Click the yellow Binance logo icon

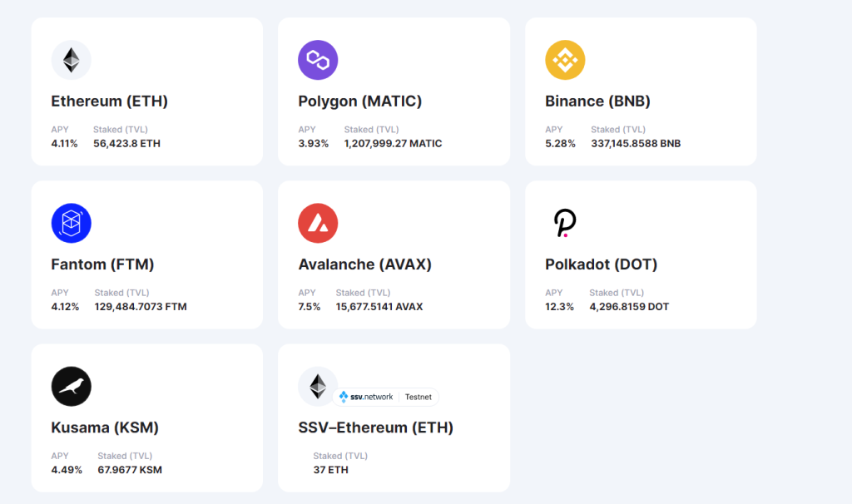565,60
